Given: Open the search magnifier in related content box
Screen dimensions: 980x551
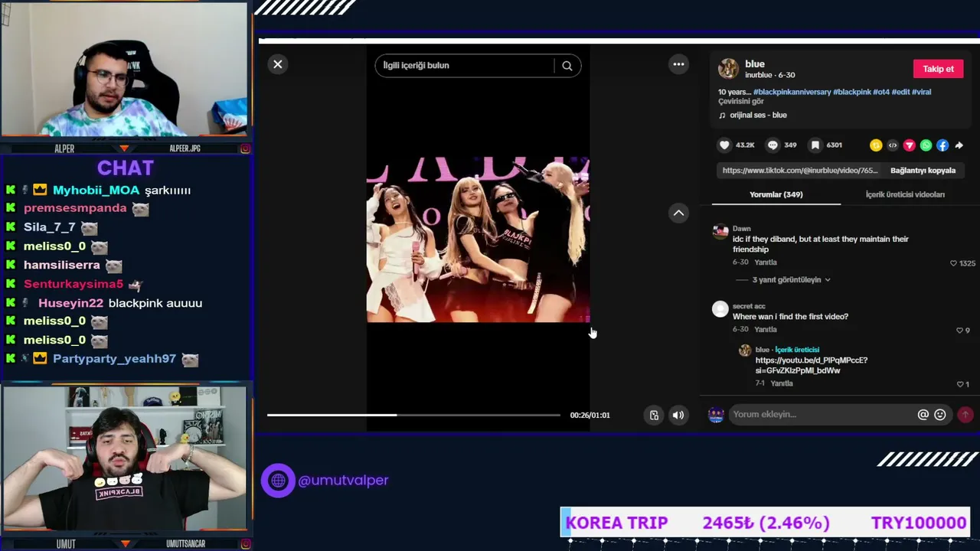Looking at the screenshot, I should [x=567, y=66].
